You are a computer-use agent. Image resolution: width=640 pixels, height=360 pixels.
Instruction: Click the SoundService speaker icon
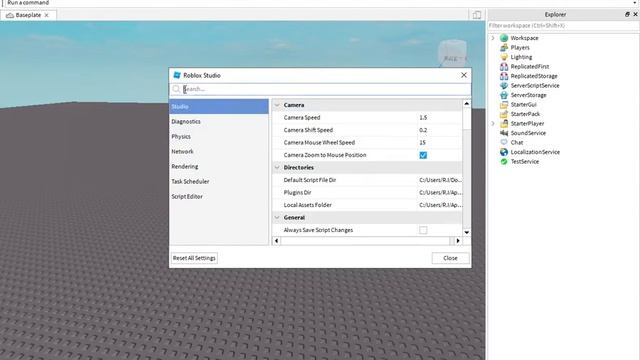click(x=504, y=133)
